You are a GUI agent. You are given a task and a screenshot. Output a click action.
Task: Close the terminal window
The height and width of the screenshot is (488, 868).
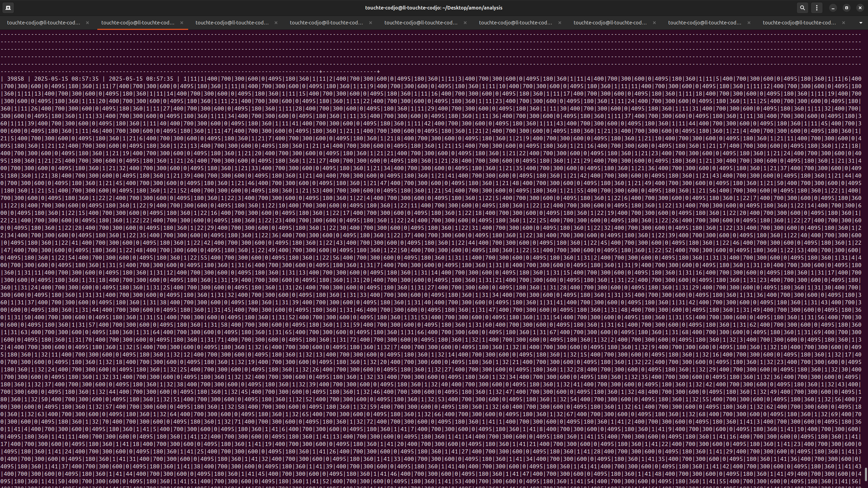coord(860,7)
